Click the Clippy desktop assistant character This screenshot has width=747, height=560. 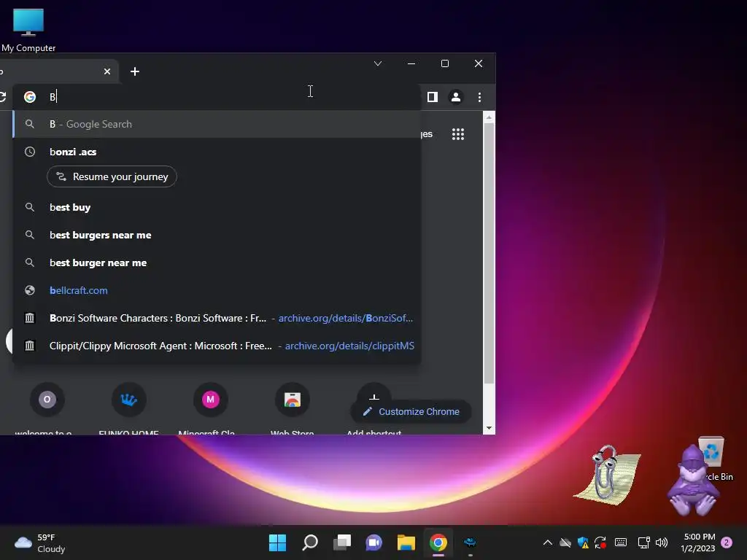click(606, 475)
